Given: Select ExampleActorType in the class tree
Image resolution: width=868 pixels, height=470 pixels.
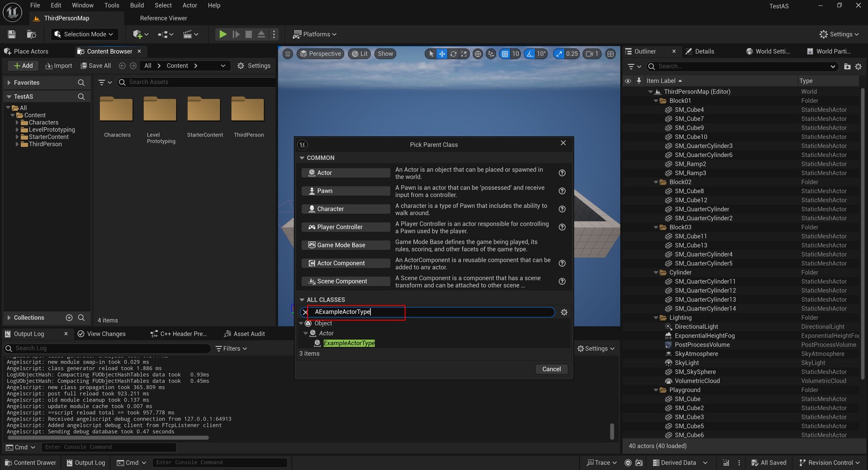Looking at the screenshot, I should [349, 343].
